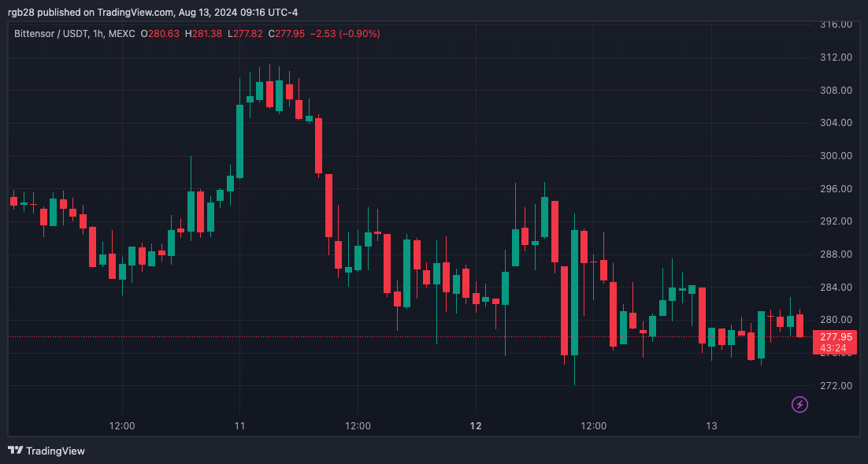
Task: Click the close value C277.95 in legend
Action: [x=286, y=34]
